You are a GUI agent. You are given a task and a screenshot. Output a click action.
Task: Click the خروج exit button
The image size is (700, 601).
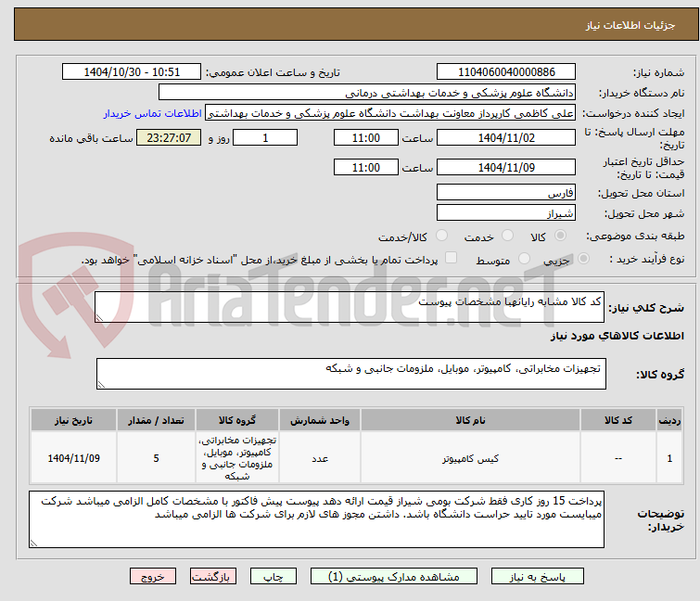[x=153, y=577]
